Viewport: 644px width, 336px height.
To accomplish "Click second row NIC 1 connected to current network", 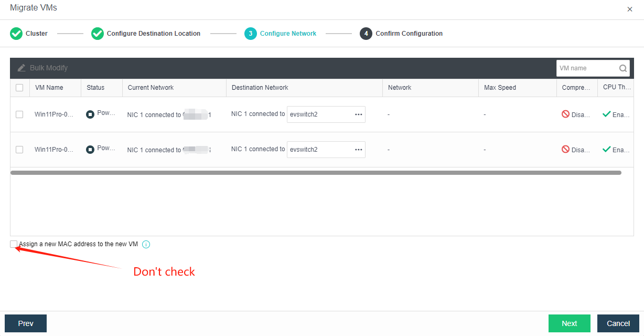I will [169, 150].
